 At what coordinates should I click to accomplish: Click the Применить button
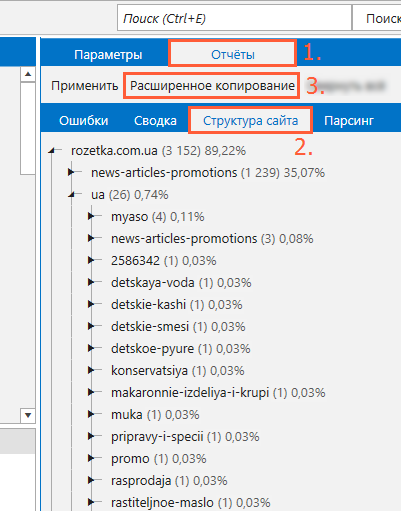click(84, 86)
